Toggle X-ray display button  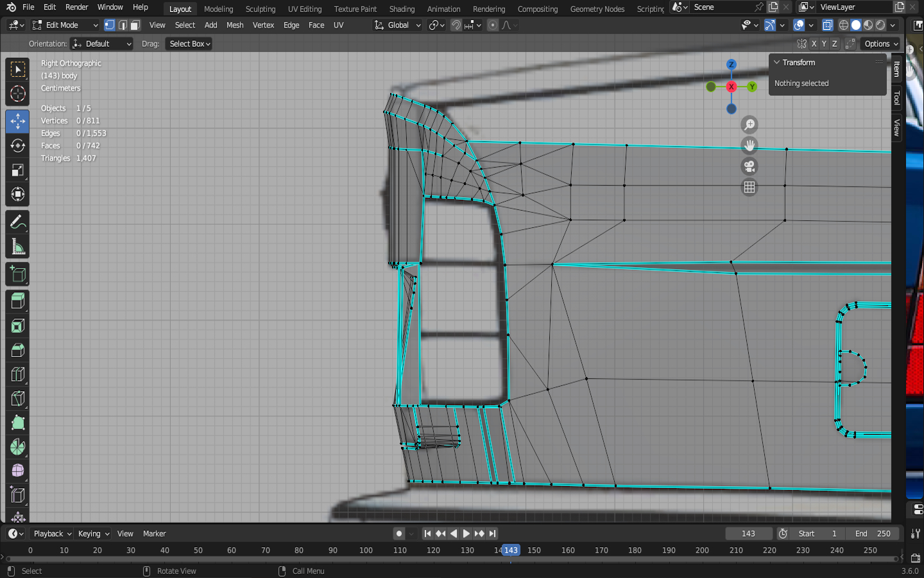[x=827, y=25]
